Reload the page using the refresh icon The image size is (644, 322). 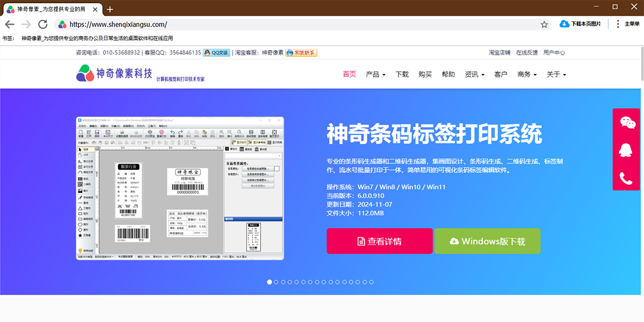42,24
